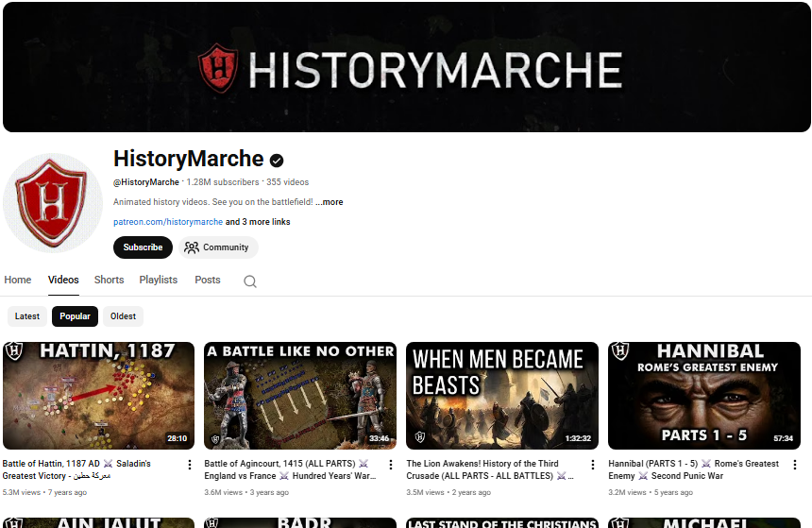Open the Community button

click(x=218, y=247)
